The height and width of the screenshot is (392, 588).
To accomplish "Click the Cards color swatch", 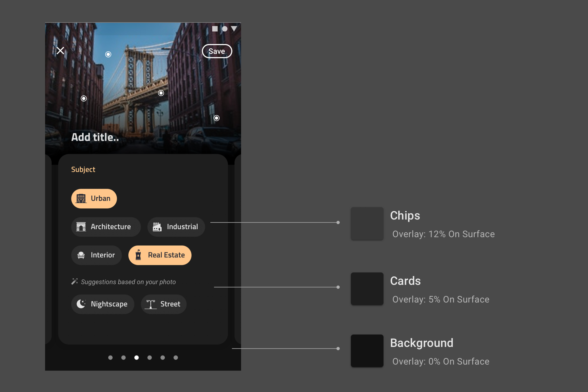I will tap(367, 289).
